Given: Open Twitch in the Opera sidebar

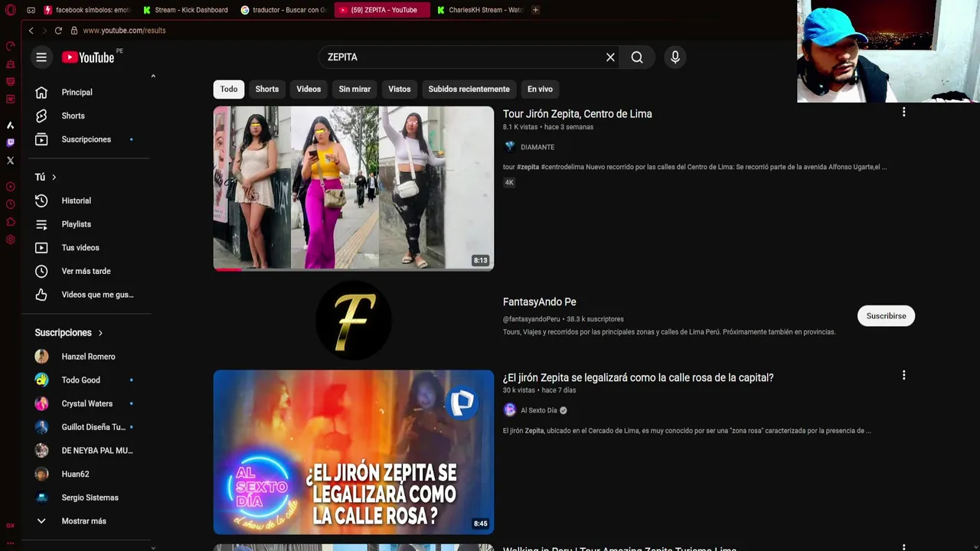Looking at the screenshot, I should (x=10, y=142).
